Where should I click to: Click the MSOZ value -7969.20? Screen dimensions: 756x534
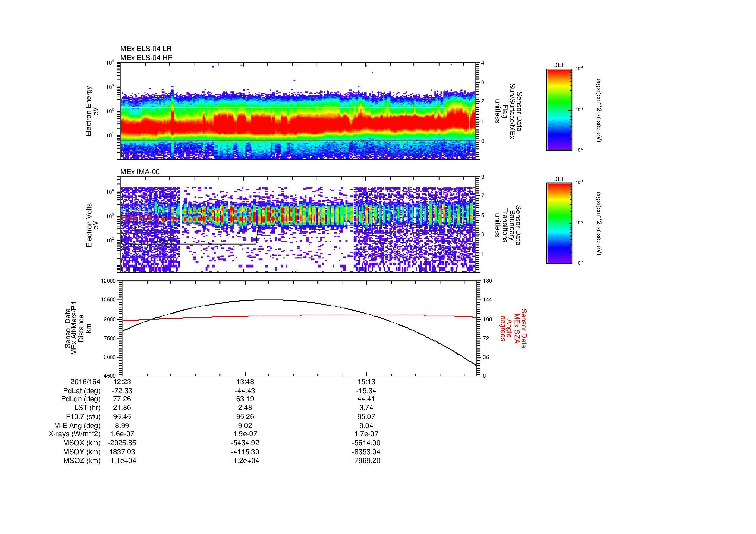366,461
